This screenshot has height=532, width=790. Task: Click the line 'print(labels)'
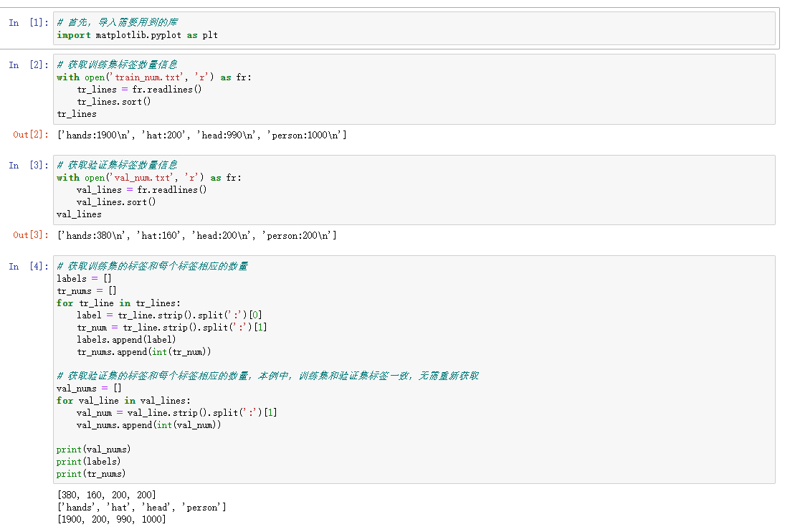click(x=89, y=462)
